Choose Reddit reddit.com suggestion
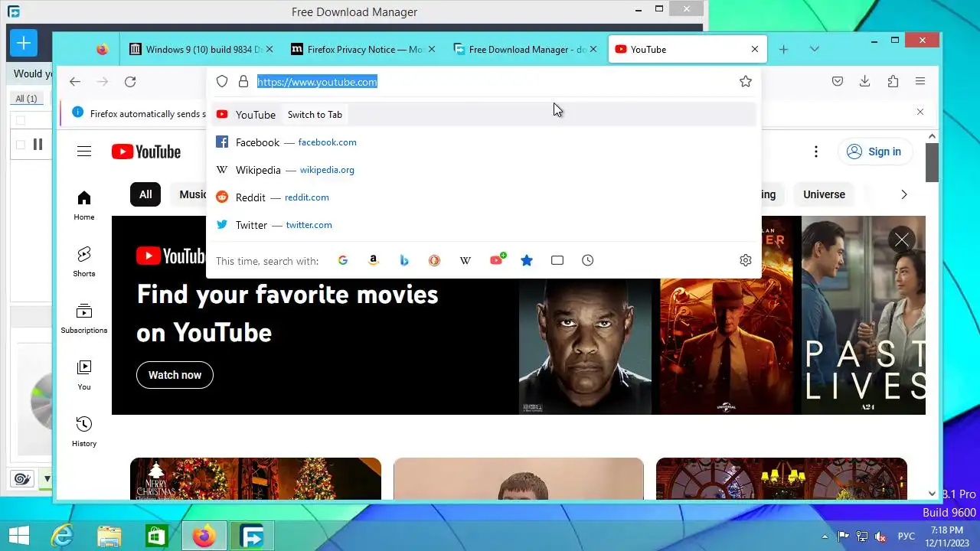This screenshot has height=551, width=980. coord(484,197)
